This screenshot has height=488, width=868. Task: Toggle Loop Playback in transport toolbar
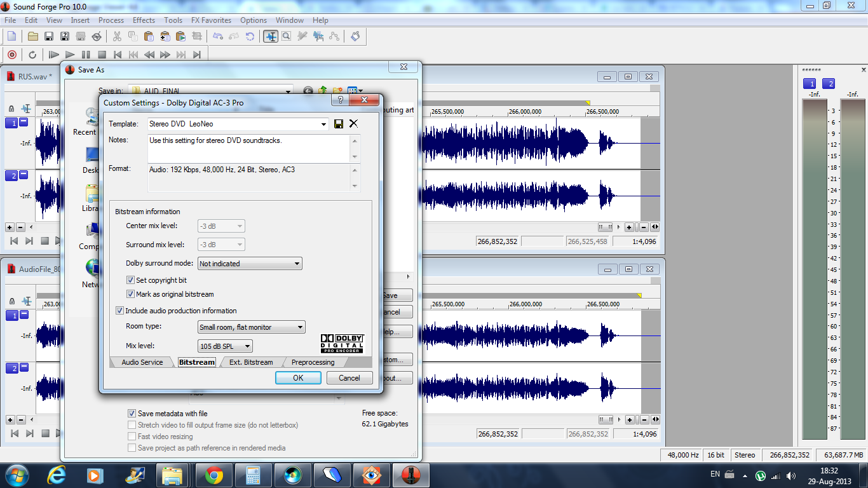tap(32, 55)
